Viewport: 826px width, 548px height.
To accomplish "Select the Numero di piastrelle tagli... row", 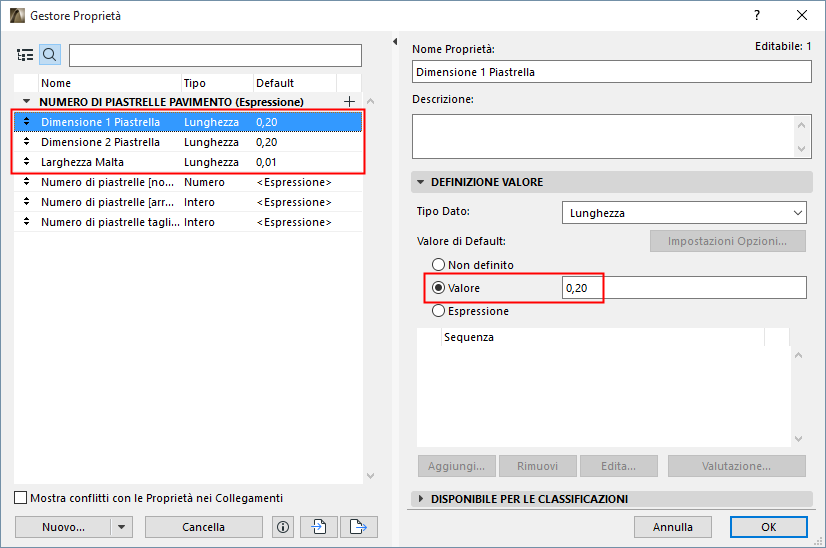I will coord(188,222).
